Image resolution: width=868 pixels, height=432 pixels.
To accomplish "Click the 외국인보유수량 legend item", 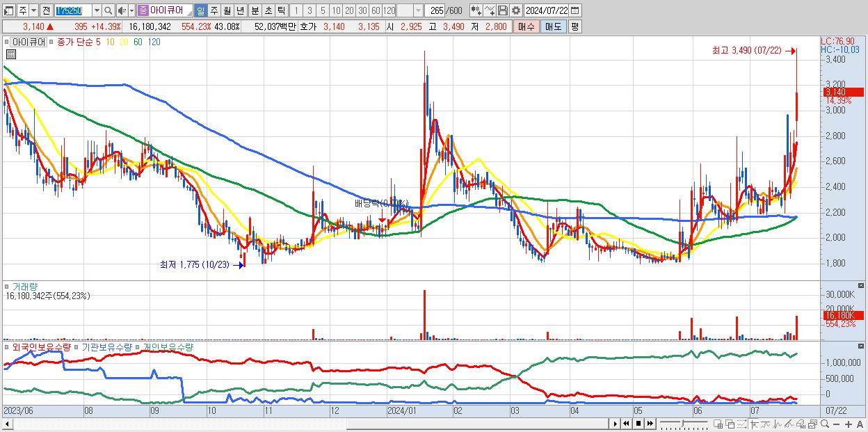I will 40,346.
